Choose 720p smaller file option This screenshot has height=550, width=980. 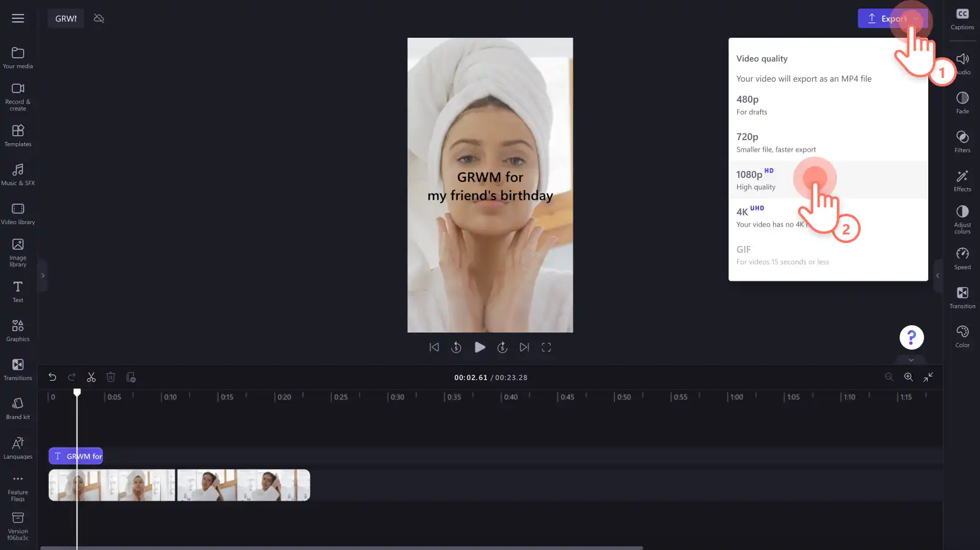(828, 143)
